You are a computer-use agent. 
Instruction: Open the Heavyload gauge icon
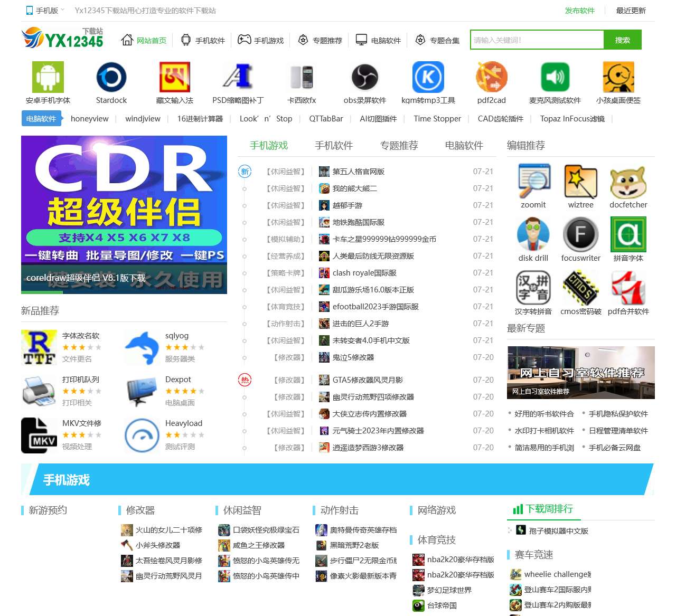142,435
